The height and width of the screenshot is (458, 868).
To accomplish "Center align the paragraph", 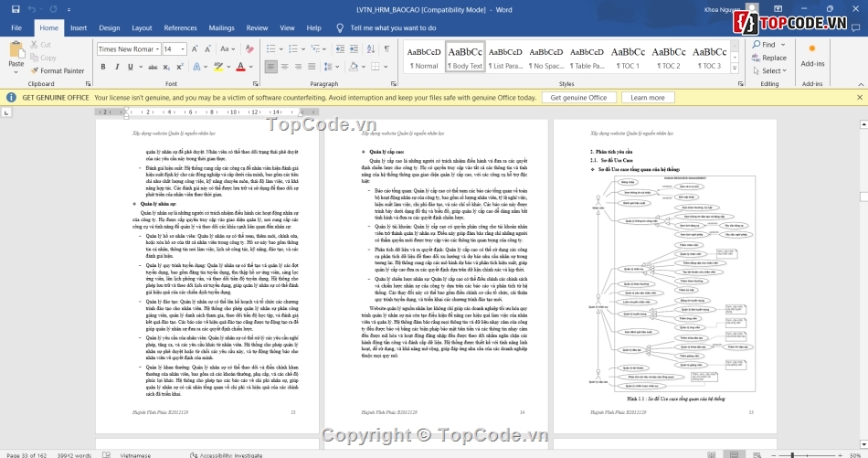I will (284, 67).
